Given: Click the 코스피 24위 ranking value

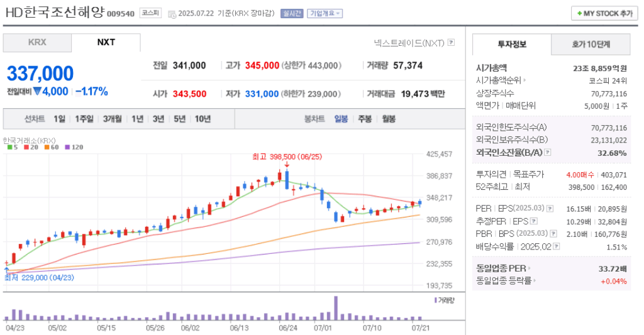Looking at the screenshot, I should tap(608, 81).
